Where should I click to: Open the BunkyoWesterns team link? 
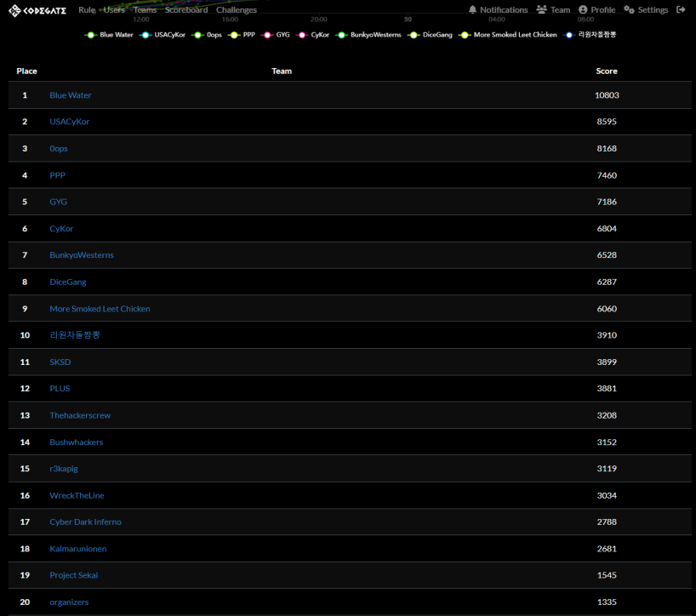point(81,255)
